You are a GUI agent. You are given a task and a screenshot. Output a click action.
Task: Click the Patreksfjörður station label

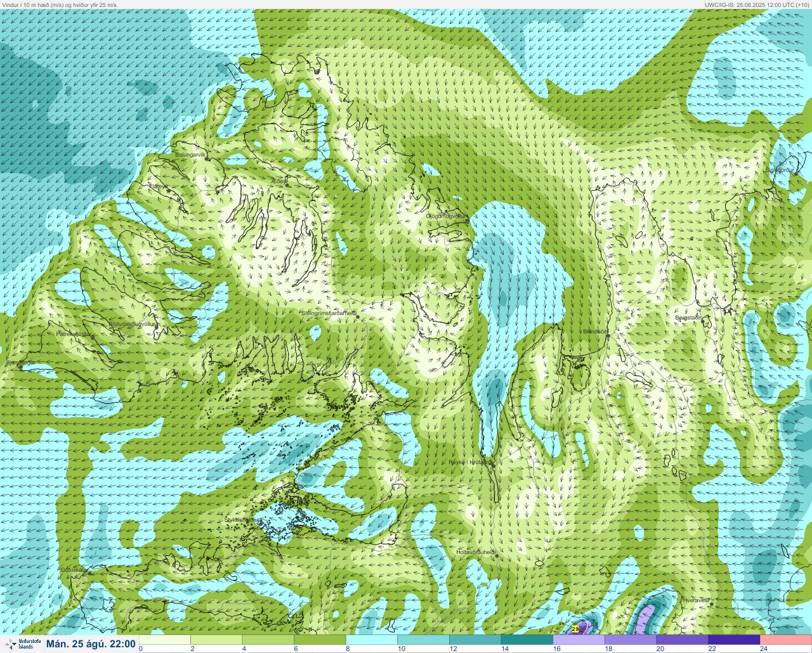click(74, 333)
